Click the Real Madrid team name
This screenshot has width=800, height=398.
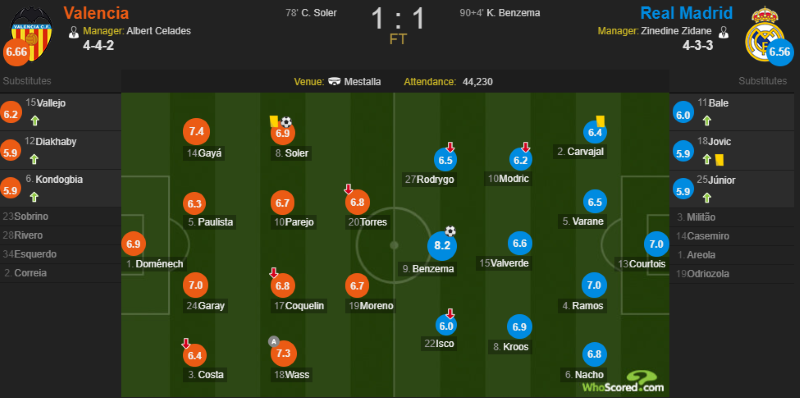687,13
